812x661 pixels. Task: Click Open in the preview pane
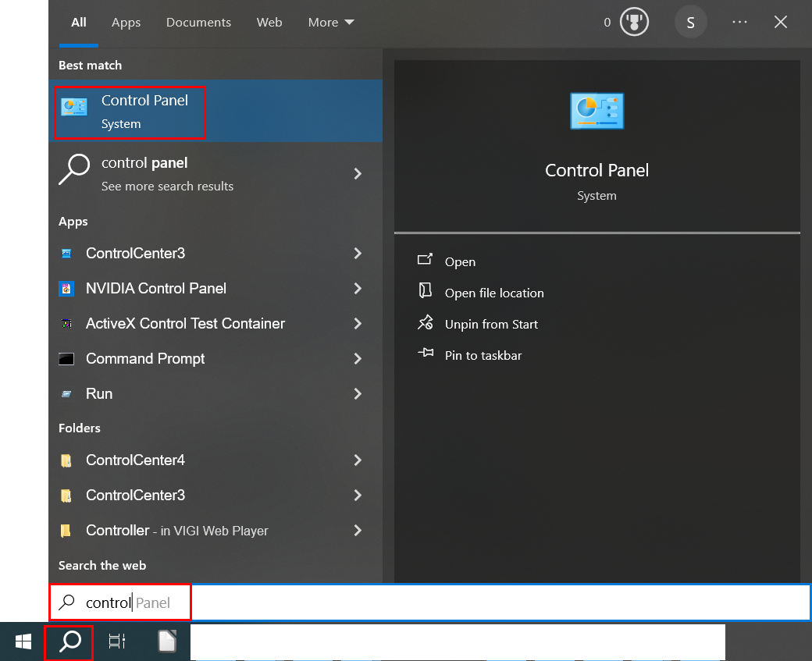pyautogui.click(x=460, y=262)
